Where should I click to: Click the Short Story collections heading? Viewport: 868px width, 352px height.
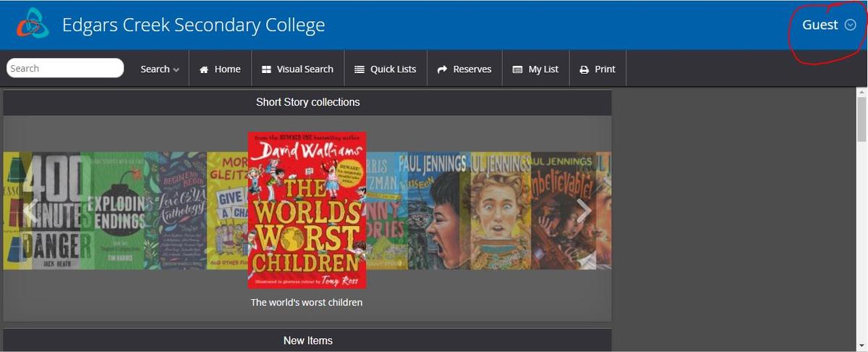pos(307,102)
